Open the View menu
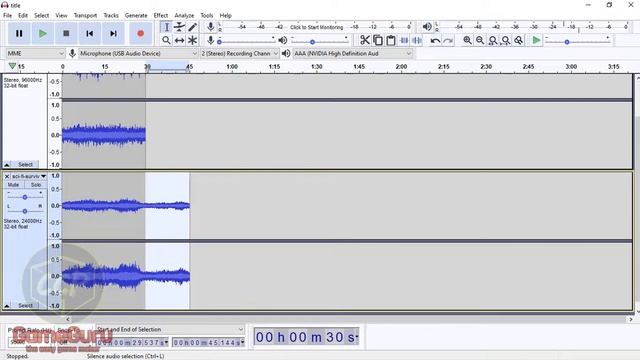This screenshot has height=360, width=640. (x=61, y=16)
